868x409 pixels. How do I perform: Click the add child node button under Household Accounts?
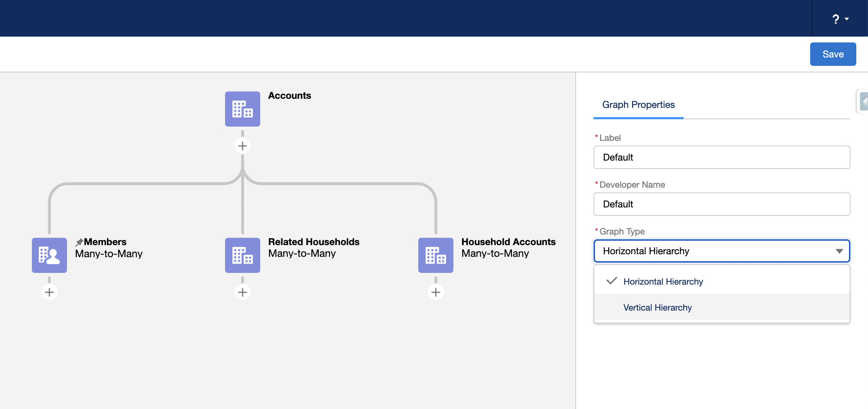point(436,292)
